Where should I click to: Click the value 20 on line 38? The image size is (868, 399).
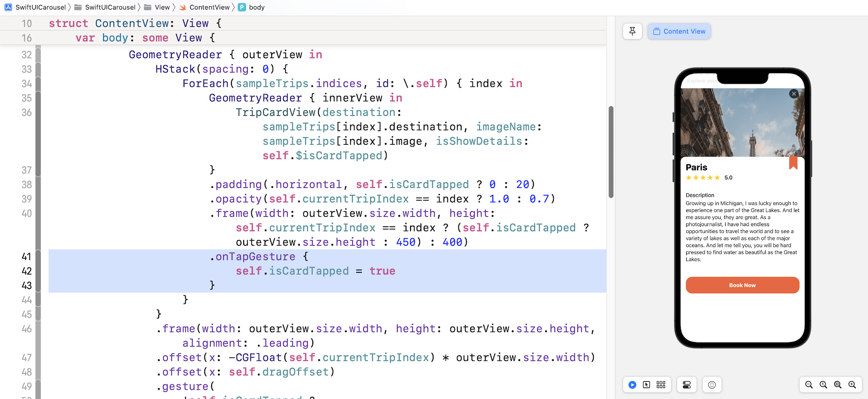pyautogui.click(x=523, y=185)
